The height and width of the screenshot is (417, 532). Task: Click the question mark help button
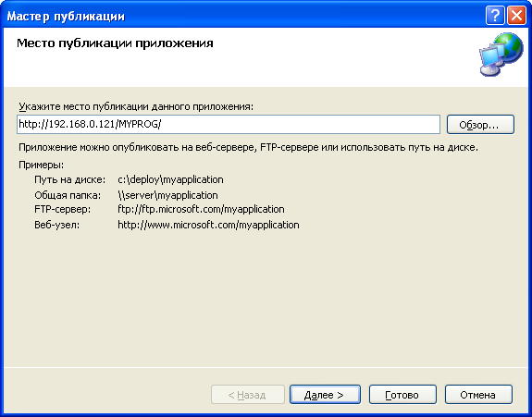click(x=495, y=16)
